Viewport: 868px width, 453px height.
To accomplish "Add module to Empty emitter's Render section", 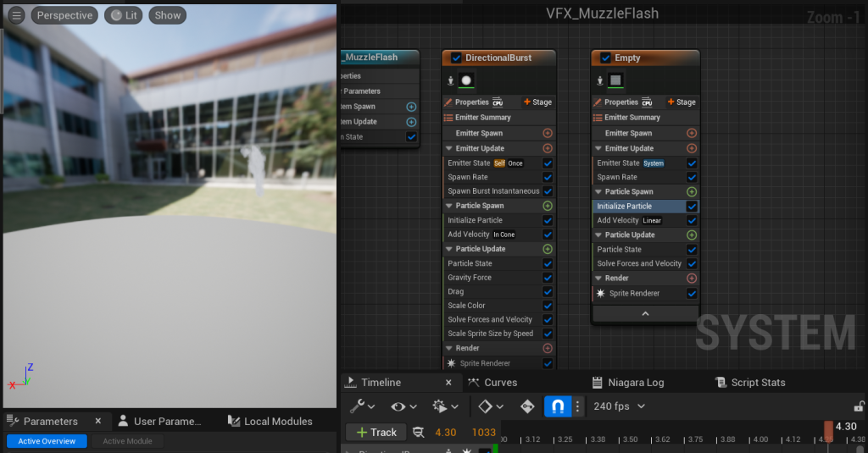I will pyautogui.click(x=692, y=278).
